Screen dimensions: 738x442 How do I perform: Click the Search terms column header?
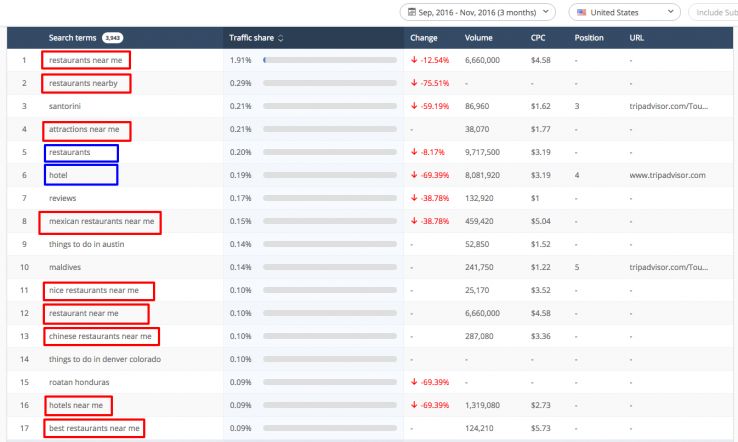point(73,38)
